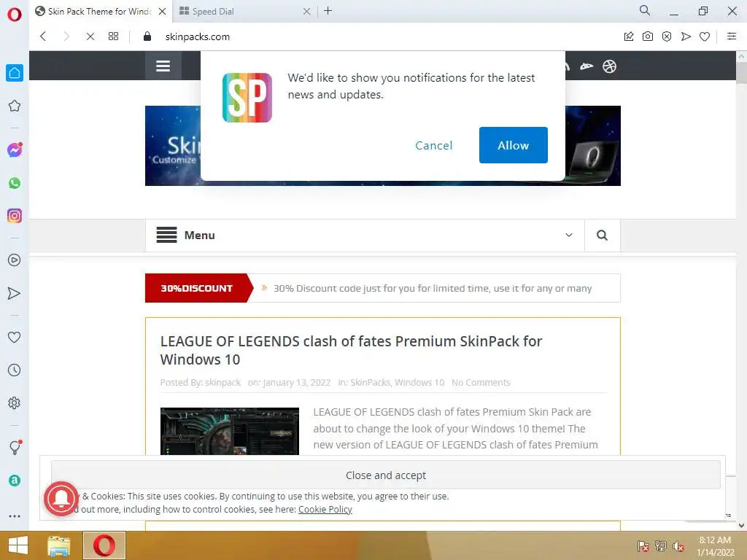Open Speed Dial grid icon in toolbar
This screenshot has width=747, height=560.
pos(113,36)
